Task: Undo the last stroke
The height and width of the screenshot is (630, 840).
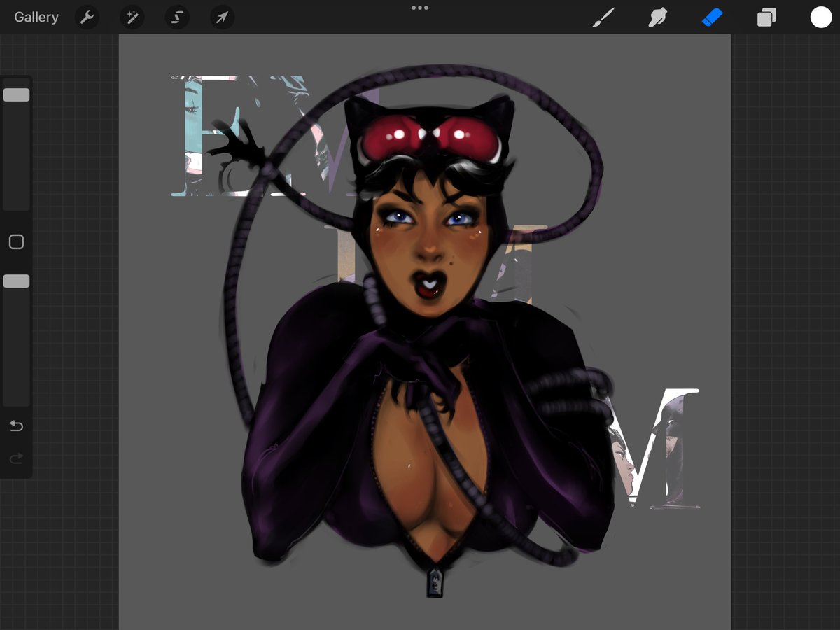Action: (16, 426)
